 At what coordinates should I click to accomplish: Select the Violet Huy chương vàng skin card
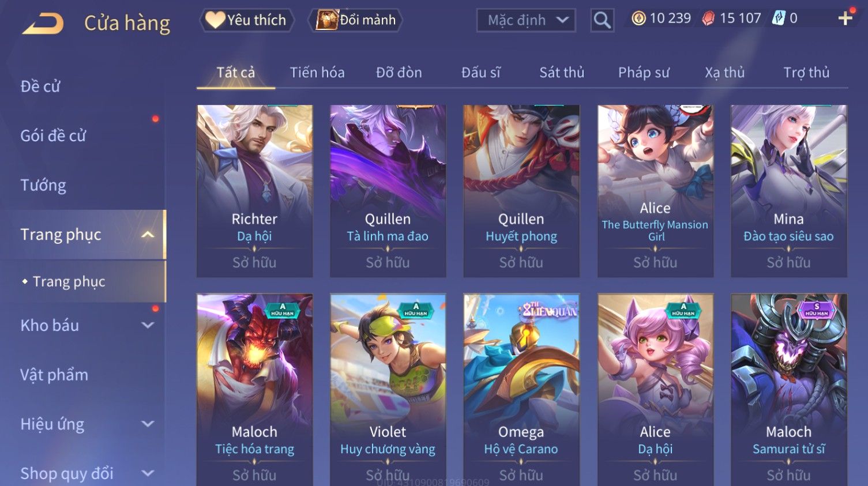pos(388,390)
